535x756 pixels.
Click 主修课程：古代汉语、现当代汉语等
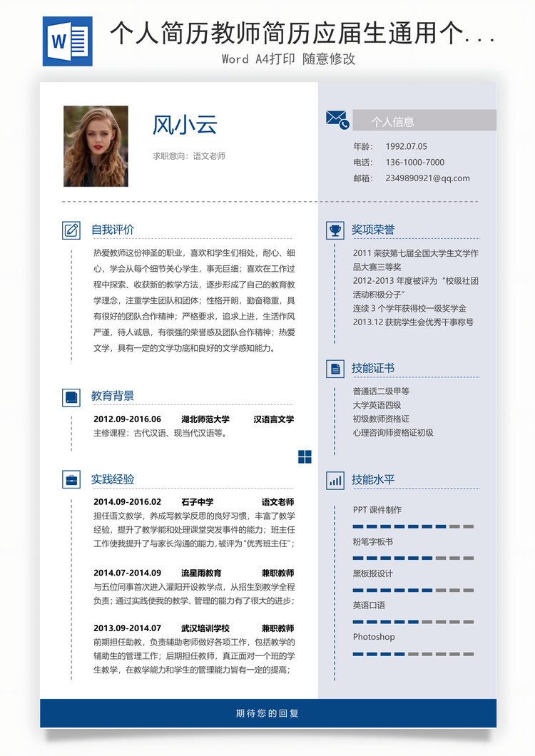click(x=160, y=433)
